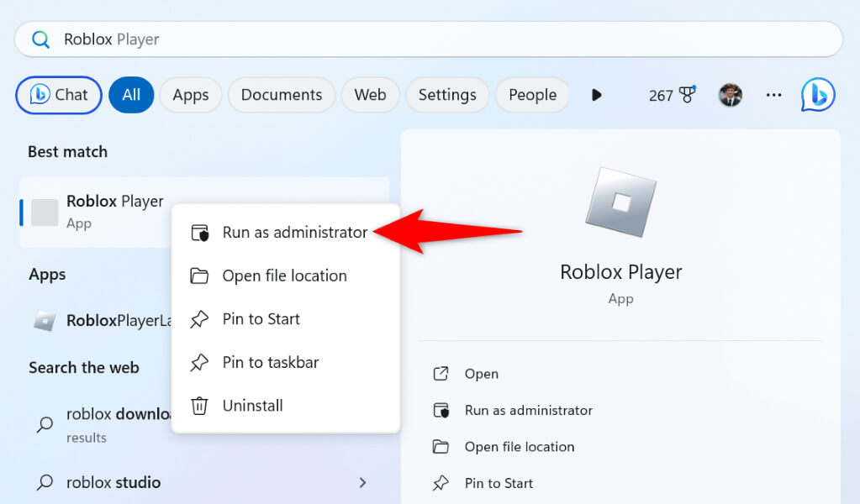Click the pin icon beside Pin to taskbar
860x504 pixels.
click(199, 362)
